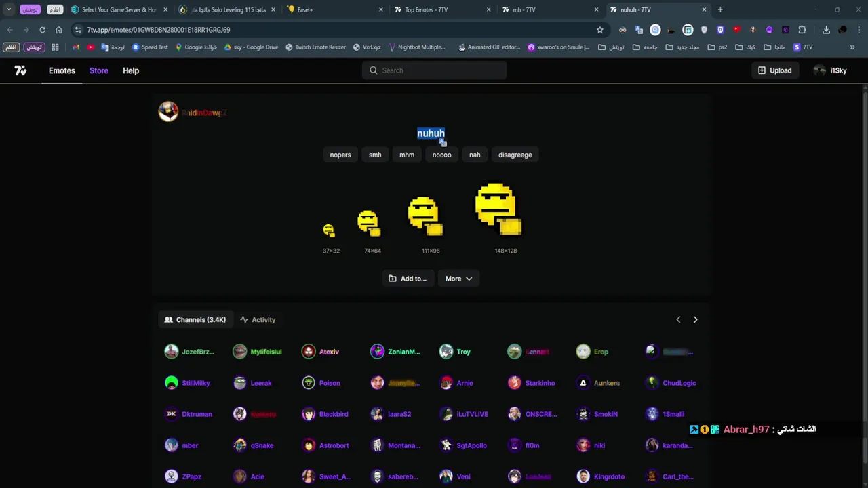Open the apps grid bookmark icon

click(x=55, y=47)
